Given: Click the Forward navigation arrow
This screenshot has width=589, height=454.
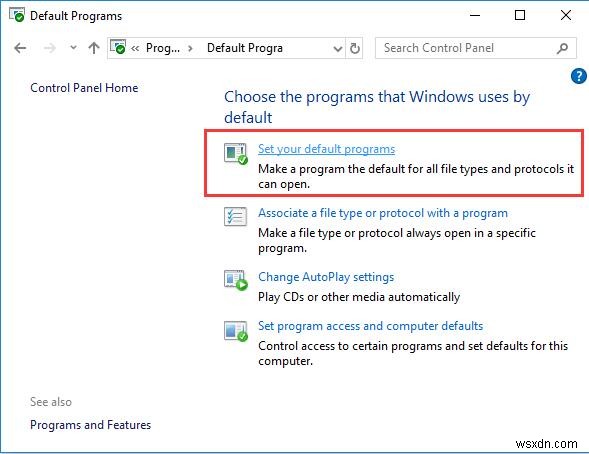Looking at the screenshot, I should point(50,48).
